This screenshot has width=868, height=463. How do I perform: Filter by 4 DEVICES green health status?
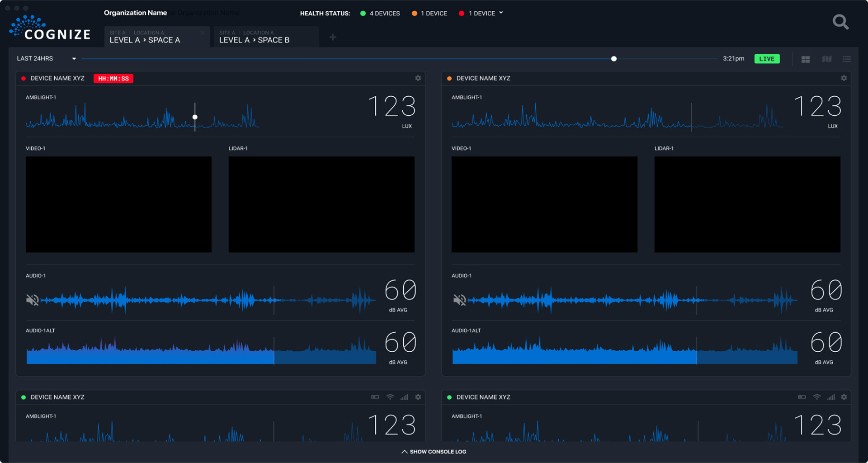point(380,14)
